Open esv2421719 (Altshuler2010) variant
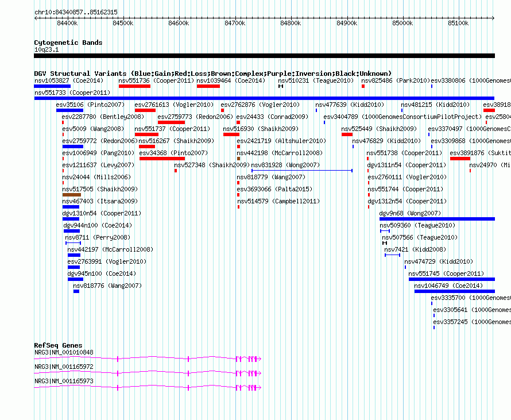 (281, 141)
